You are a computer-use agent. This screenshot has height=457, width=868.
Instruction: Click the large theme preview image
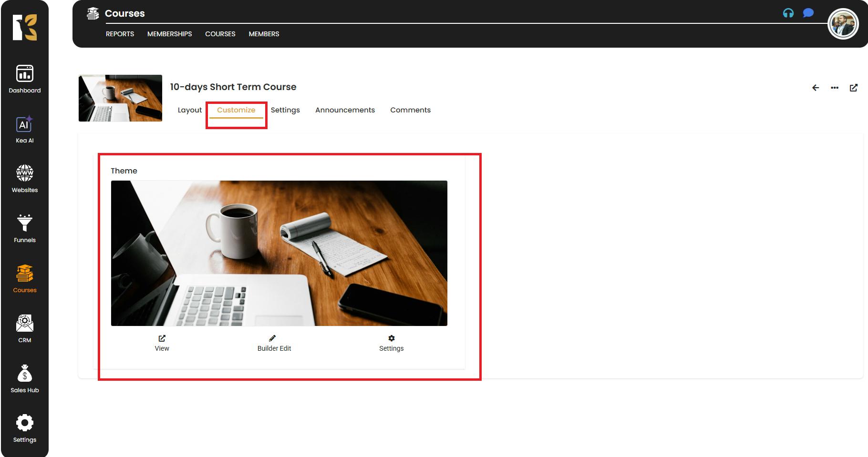[x=279, y=253]
